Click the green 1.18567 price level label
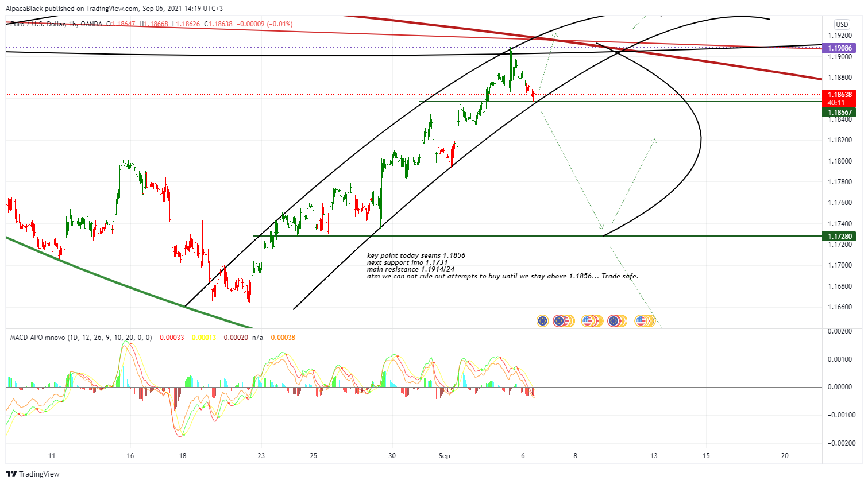The image size is (868, 484). click(839, 113)
